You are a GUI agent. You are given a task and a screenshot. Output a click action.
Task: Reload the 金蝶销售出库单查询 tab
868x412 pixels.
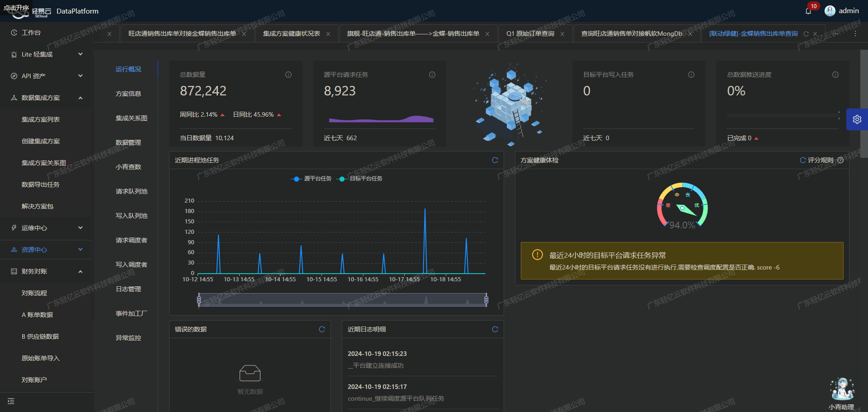(806, 34)
